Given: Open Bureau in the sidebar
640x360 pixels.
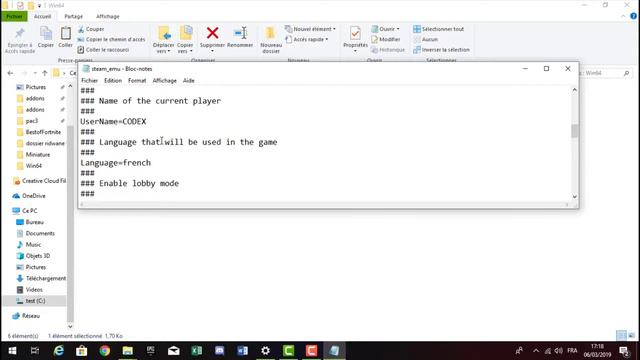Looking at the screenshot, I should click(x=30, y=222).
